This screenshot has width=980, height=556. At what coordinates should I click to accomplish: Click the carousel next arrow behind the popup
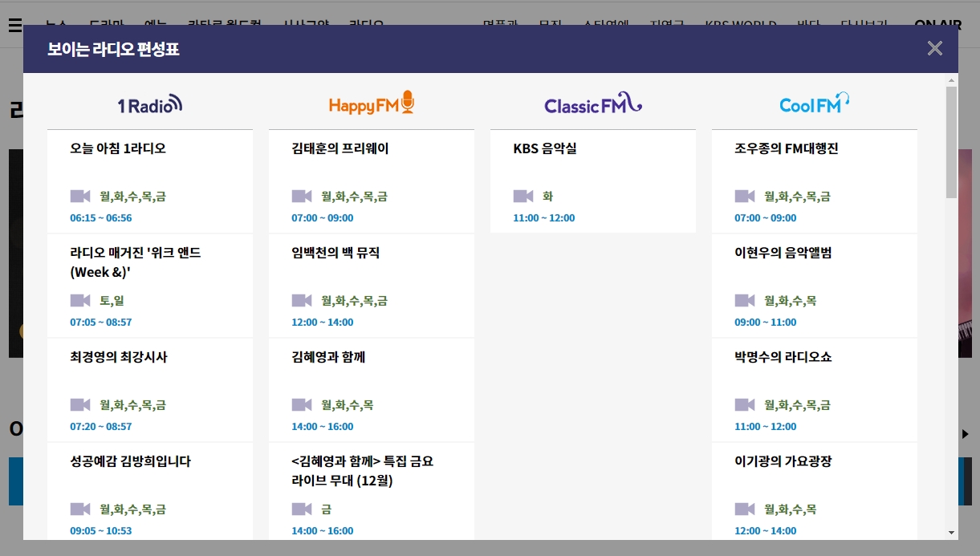tap(966, 434)
